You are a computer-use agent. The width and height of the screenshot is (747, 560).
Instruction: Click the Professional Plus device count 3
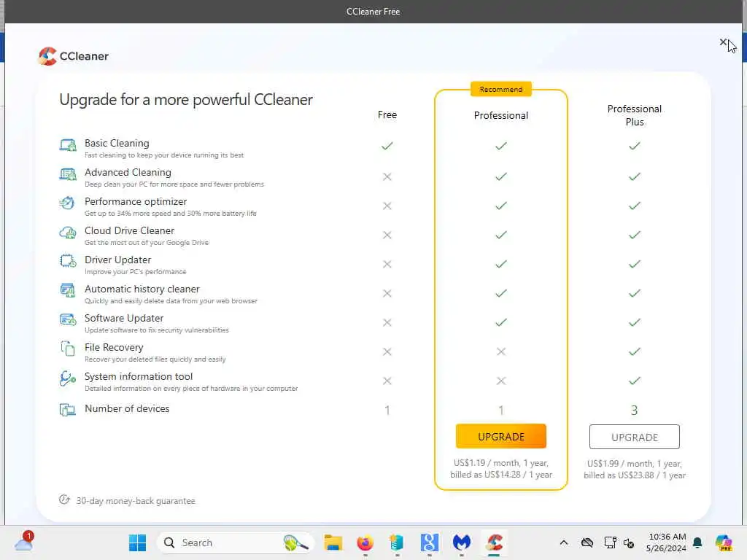click(634, 410)
